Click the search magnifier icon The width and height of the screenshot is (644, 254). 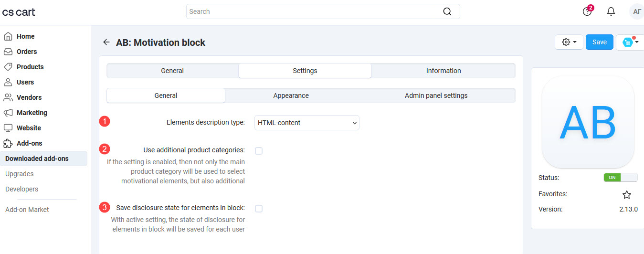coord(447,11)
